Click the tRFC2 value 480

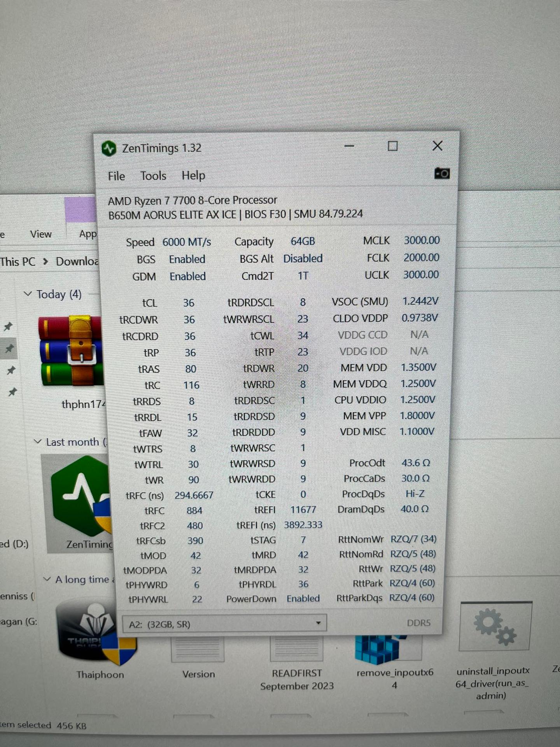point(195,526)
